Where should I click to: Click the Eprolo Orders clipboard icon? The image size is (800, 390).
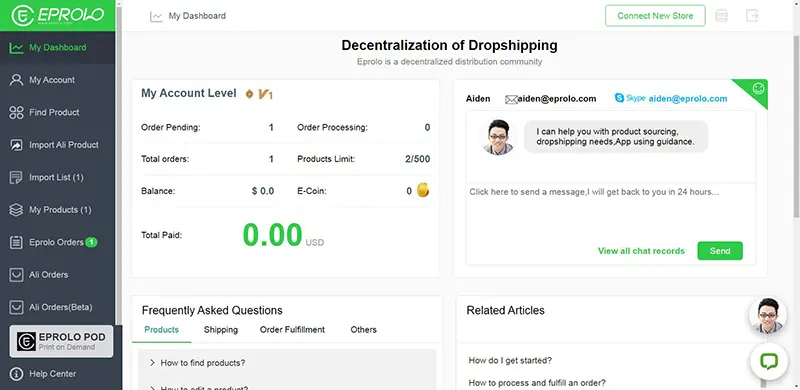[16, 242]
